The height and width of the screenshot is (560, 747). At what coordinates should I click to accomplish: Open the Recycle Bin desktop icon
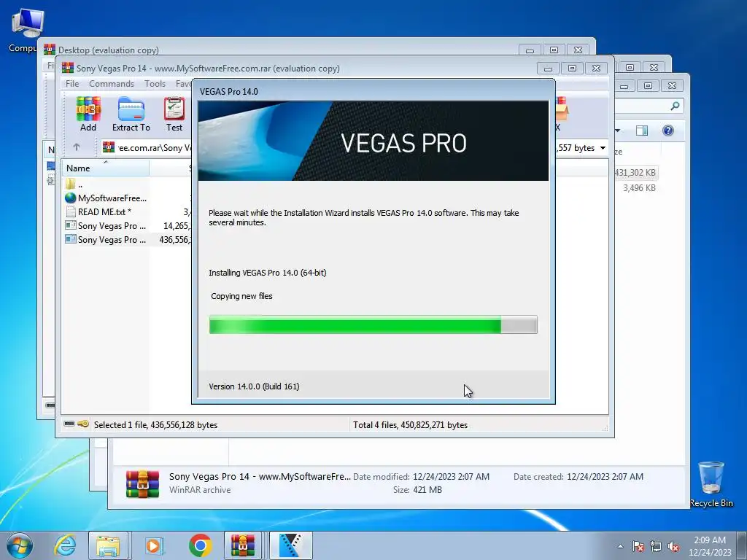coord(711,483)
